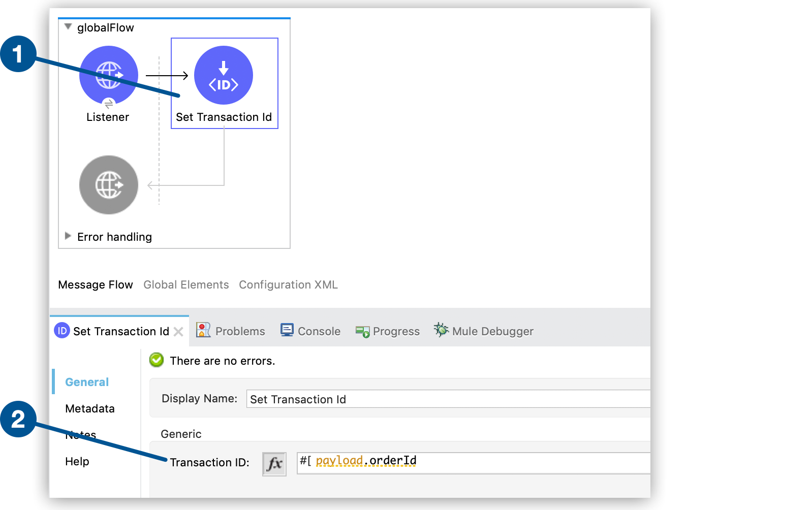Select the General properties section

(87, 382)
